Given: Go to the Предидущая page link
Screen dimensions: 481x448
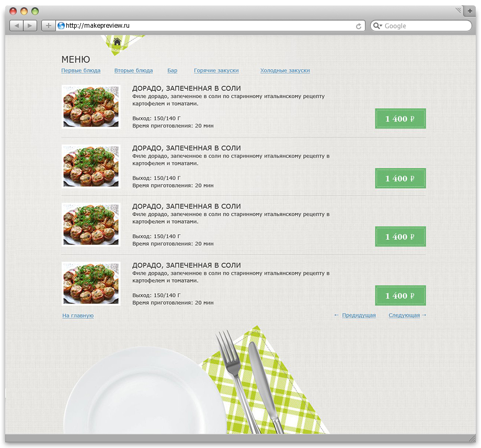Looking at the screenshot, I should 359,315.
